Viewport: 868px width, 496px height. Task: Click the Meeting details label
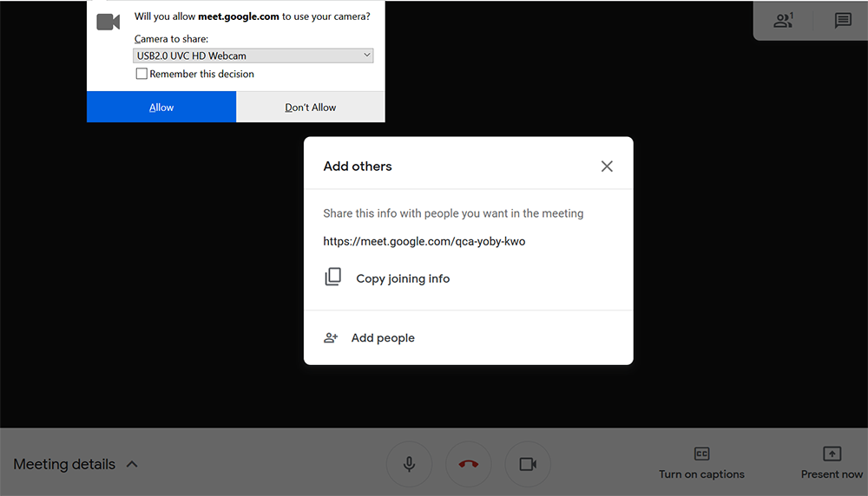[64, 465]
